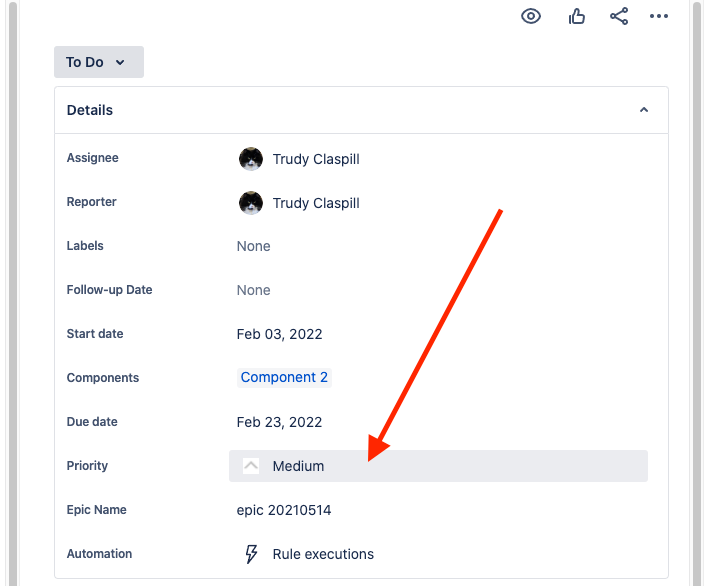Click the Medium priority icon
The image size is (725, 586).
251,466
